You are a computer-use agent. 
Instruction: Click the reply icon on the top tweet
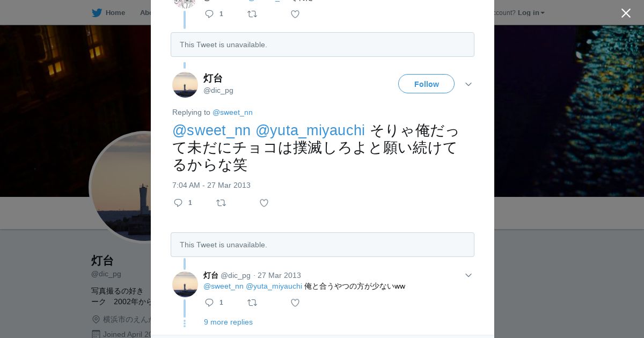209,14
